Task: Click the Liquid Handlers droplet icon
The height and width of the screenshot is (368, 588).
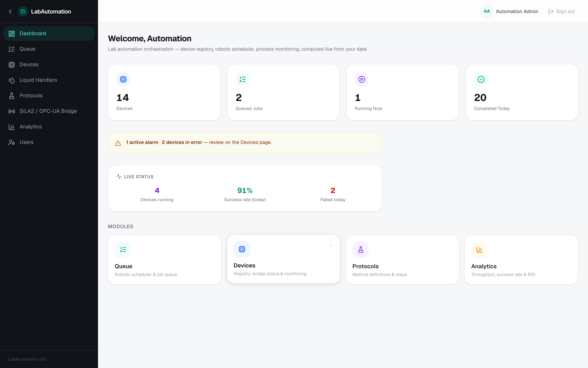Action: click(x=12, y=80)
